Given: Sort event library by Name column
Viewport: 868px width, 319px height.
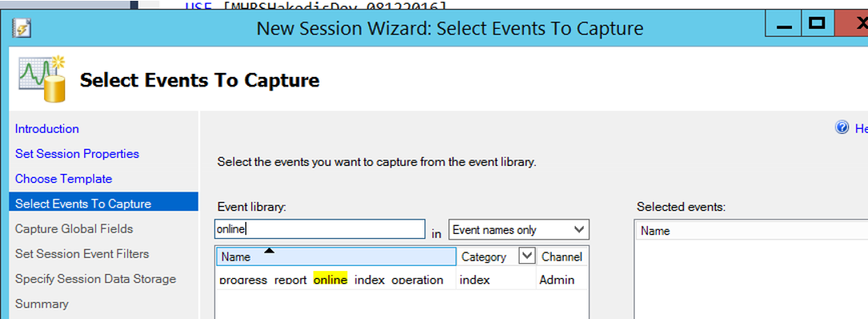Looking at the screenshot, I should click(x=336, y=256).
